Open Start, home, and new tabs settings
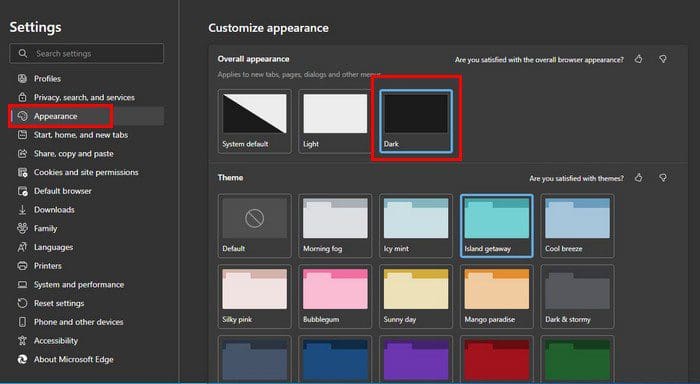This screenshot has width=700, height=384. [x=87, y=135]
